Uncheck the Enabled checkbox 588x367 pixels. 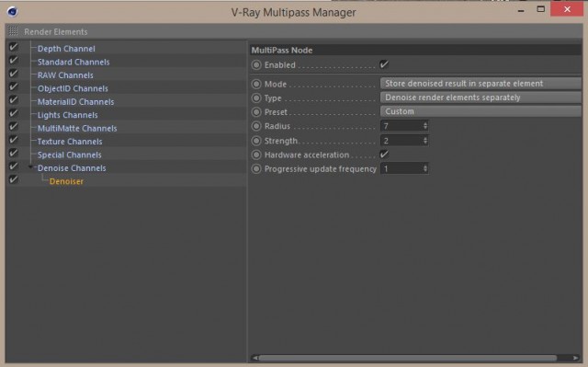[384, 64]
